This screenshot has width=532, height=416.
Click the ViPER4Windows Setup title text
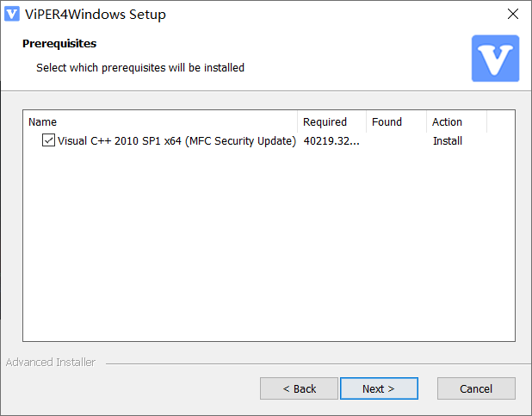click(x=96, y=15)
